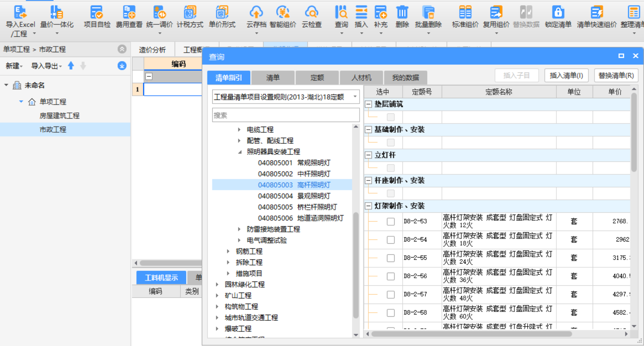Open the 造价分析 tab
This screenshot has height=346, width=644.
pyautogui.click(x=153, y=50)
